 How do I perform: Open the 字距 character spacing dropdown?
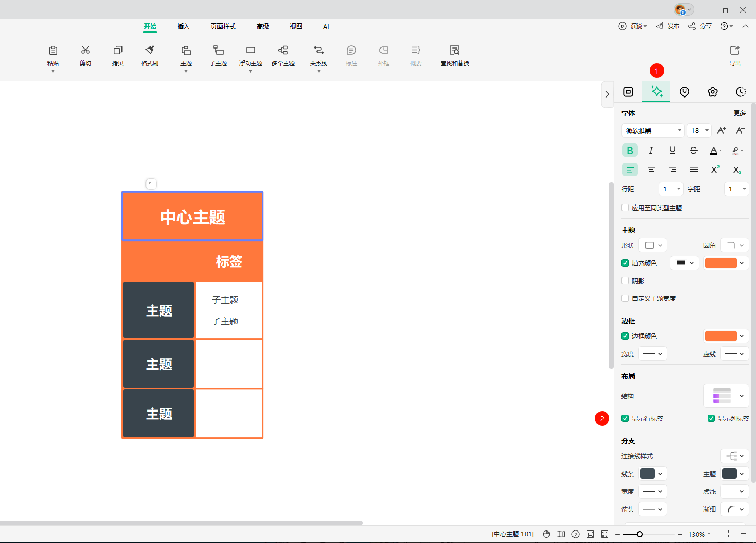(x=737, y=189)
